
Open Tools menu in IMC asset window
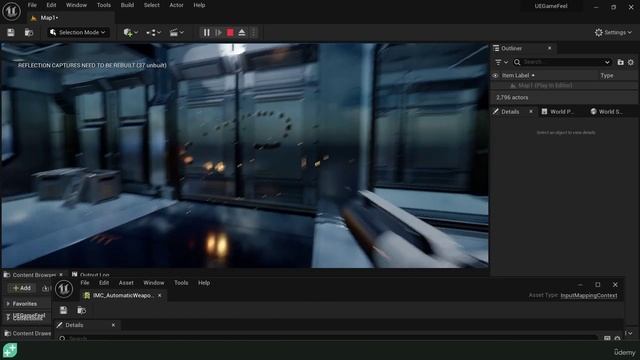coord(181,282)
